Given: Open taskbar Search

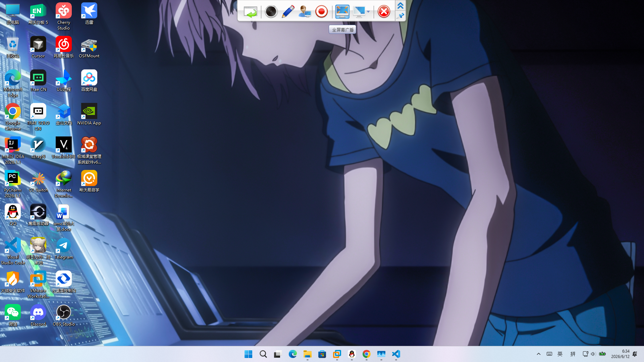Looking at the screenshot, I should (263, 354).
